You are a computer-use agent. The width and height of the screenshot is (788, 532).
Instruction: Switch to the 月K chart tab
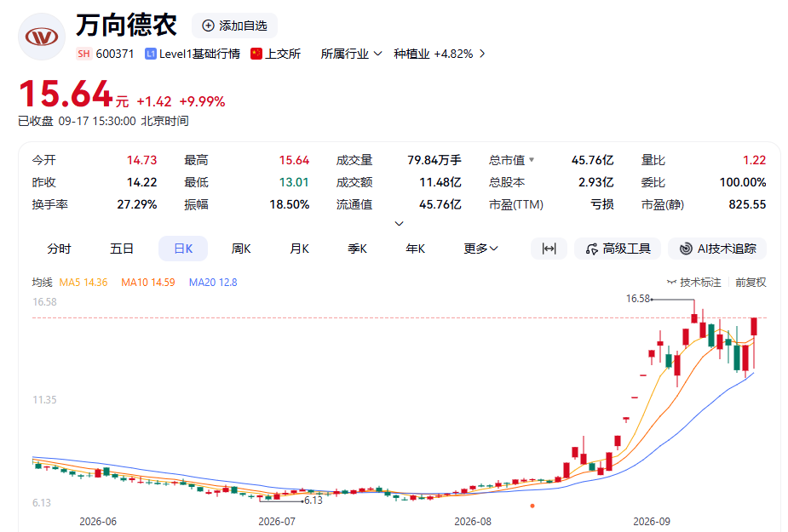(300, 249)
